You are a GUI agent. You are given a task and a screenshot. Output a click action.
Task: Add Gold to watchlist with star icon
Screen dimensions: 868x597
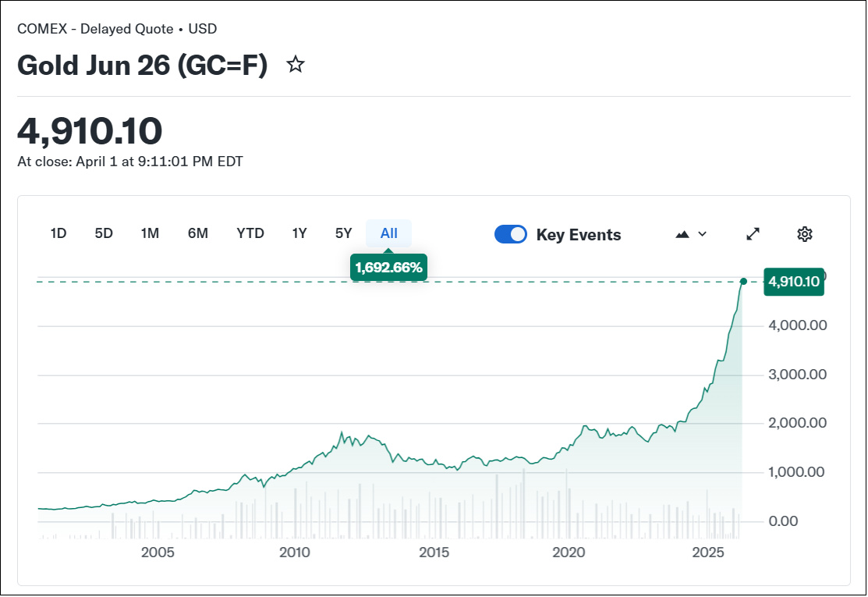pyautogui.click(x=295, y=65)
